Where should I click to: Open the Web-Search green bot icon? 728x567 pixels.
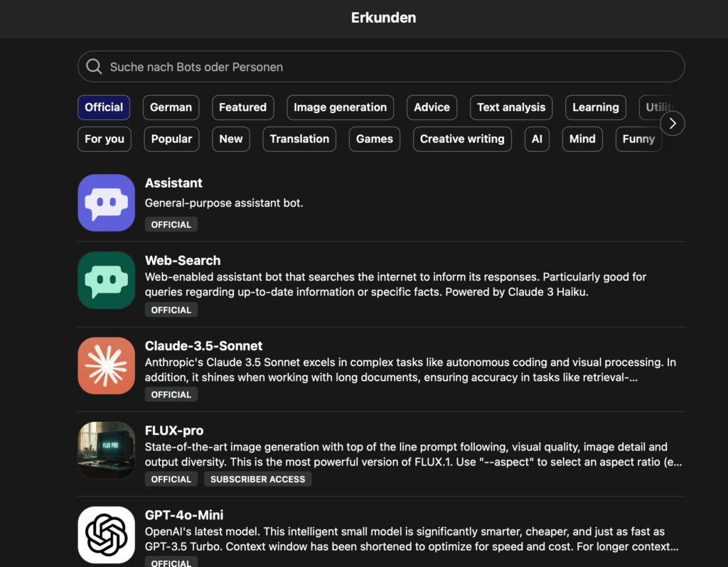(106, 280)
